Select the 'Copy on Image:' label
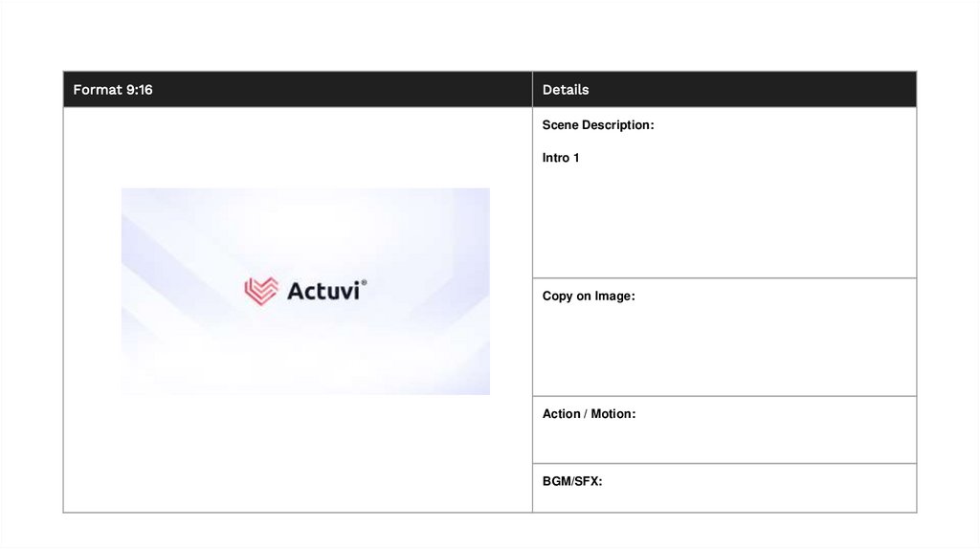The image size is (980, 549). pyautogui.click(x=589, y=296)
